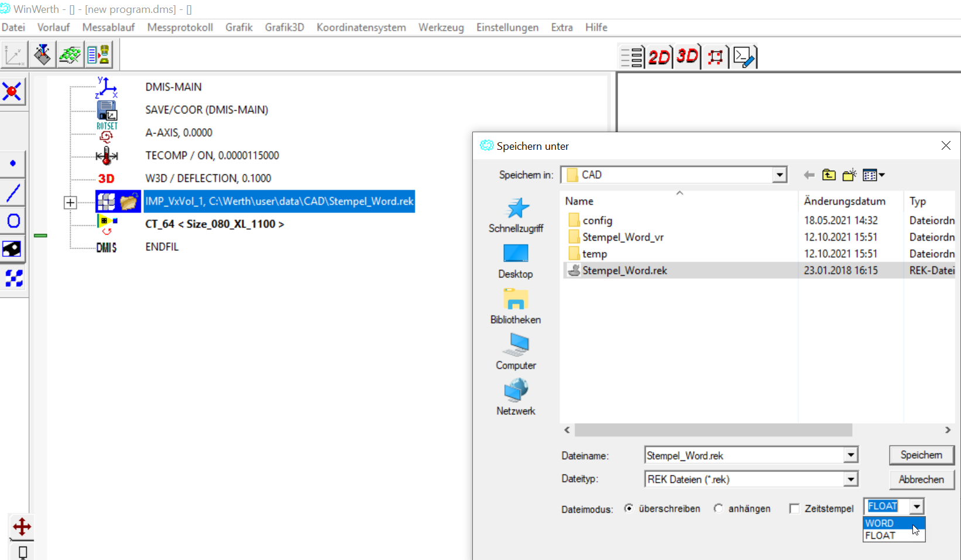Select the anhängen radio button
Image resolution: width=961 pixels, height=560 pixels.
[718, 509]
